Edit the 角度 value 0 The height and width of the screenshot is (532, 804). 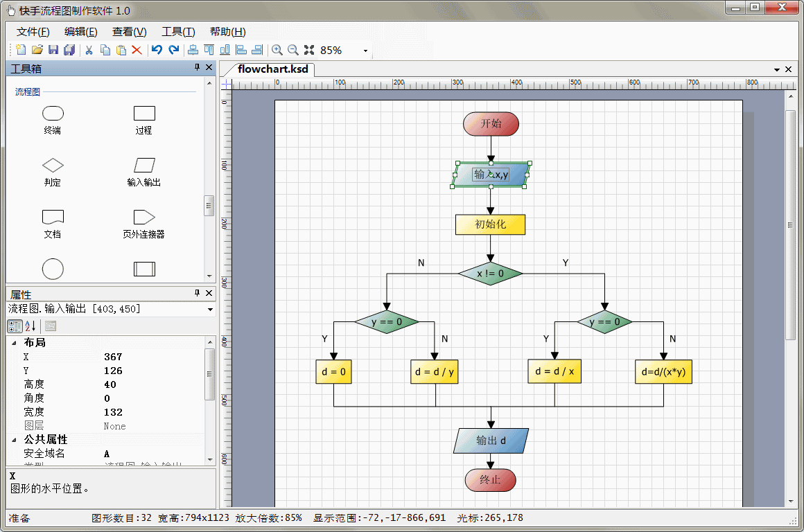click(x=153, y=398)
